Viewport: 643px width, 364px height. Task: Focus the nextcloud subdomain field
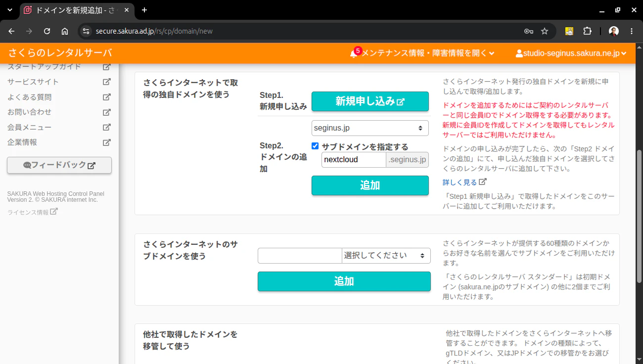pyautogui.click(x=354, y=160)
